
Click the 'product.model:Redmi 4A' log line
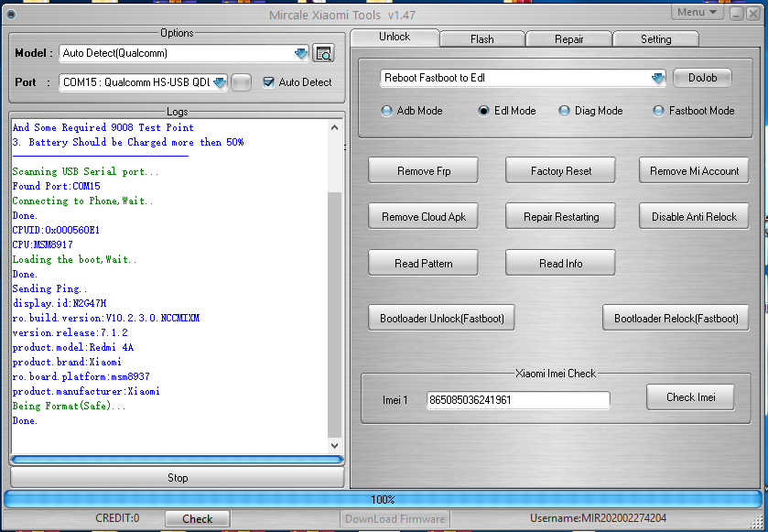[73, 347]
